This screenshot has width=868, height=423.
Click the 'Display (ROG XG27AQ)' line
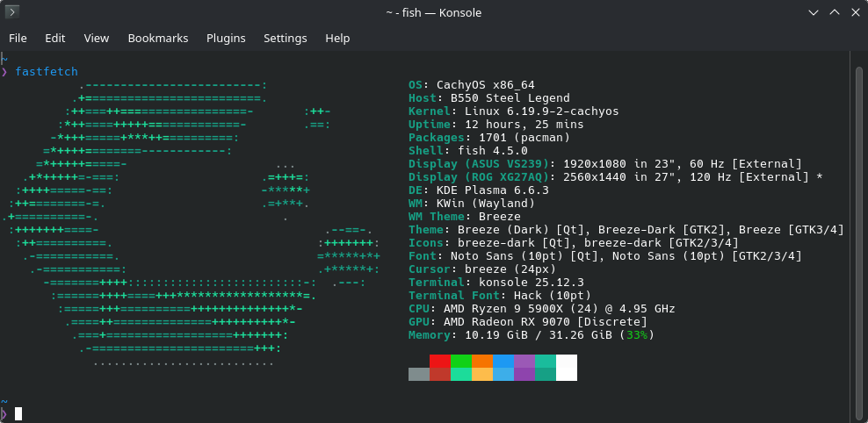[x=616, y=177]
